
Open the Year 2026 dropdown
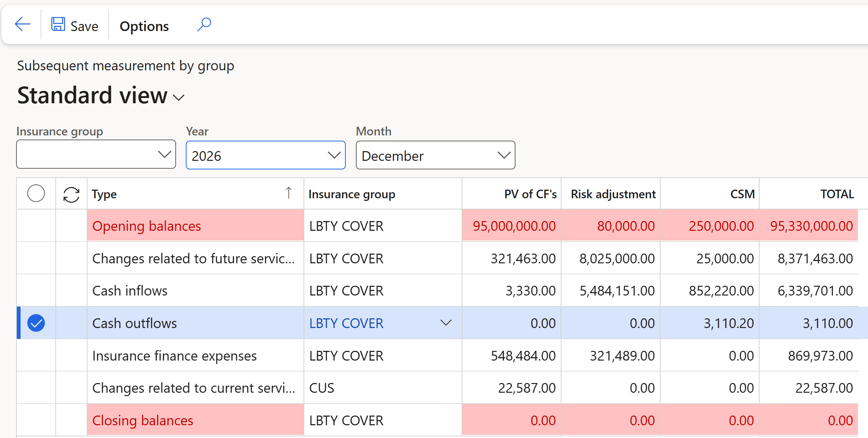pyautogui.click(x=334, y=155)
